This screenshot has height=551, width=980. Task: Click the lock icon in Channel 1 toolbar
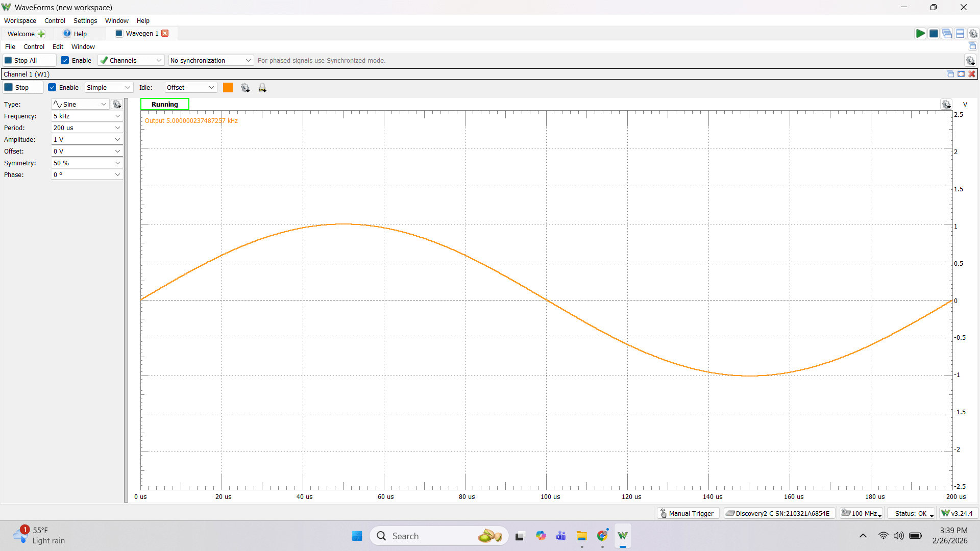[x=262, y=88]
